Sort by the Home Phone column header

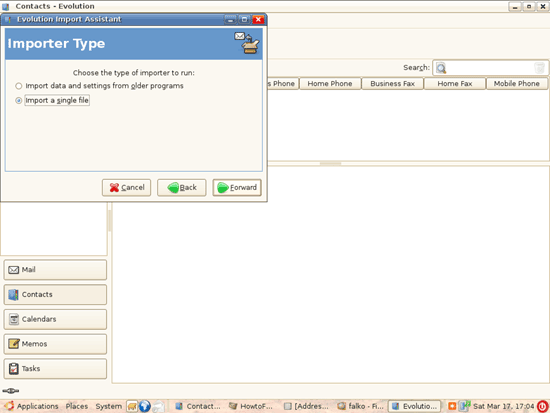[330, 84]
